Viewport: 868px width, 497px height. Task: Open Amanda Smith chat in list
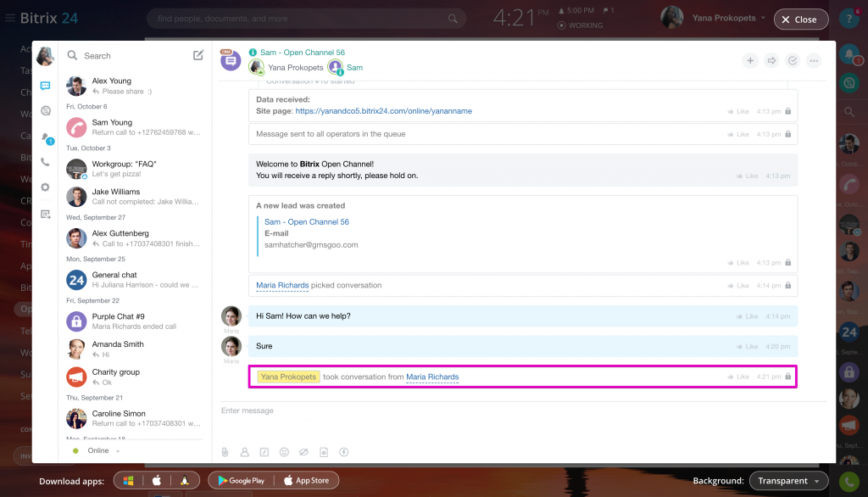click(x=133, y=349)
